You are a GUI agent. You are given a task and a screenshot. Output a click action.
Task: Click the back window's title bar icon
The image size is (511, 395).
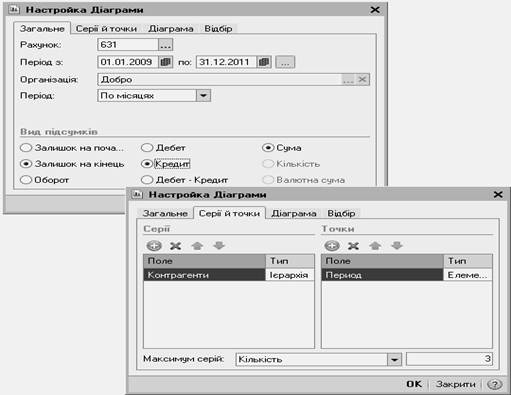[14, 10]
